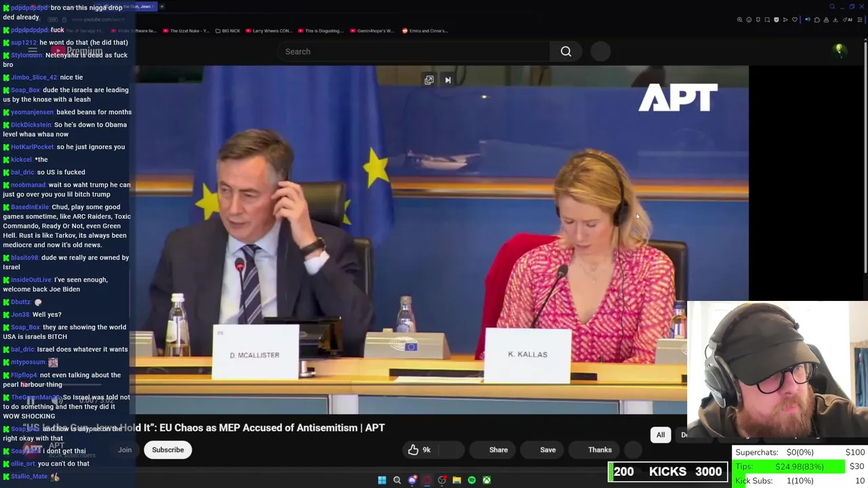
Task: Open the 'Emiru and Cinna's...' bookmark
Action: [425, 30]
